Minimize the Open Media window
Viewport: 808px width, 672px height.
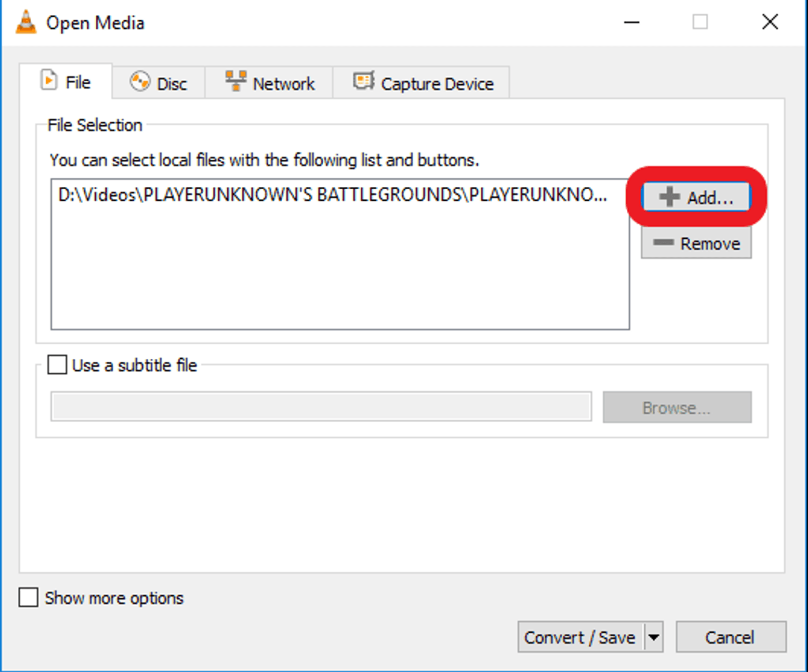631,22
